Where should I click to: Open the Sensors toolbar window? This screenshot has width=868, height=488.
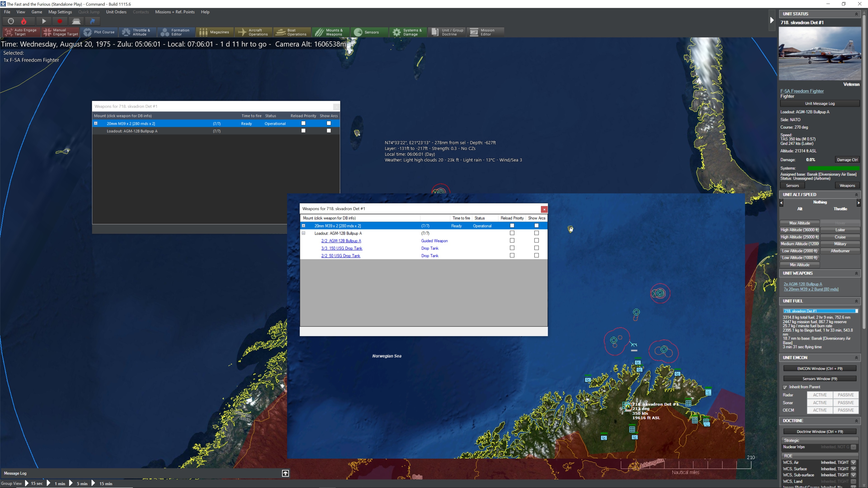point(370,32)
